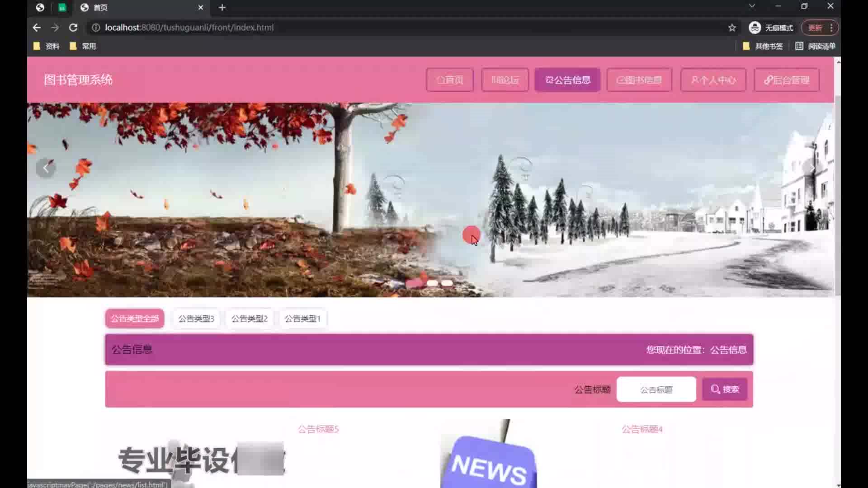Open the Chrome three-dot menu
This screenshot has width=868, height=488.
coord(832,28)
